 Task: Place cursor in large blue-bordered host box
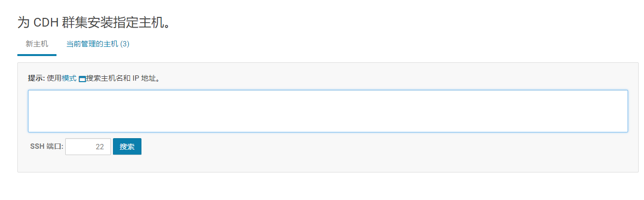click(x=328, y=111)
